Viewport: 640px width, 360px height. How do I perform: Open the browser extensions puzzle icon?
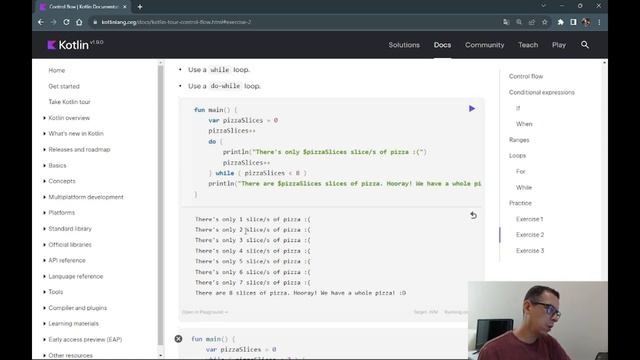[560, 22]
